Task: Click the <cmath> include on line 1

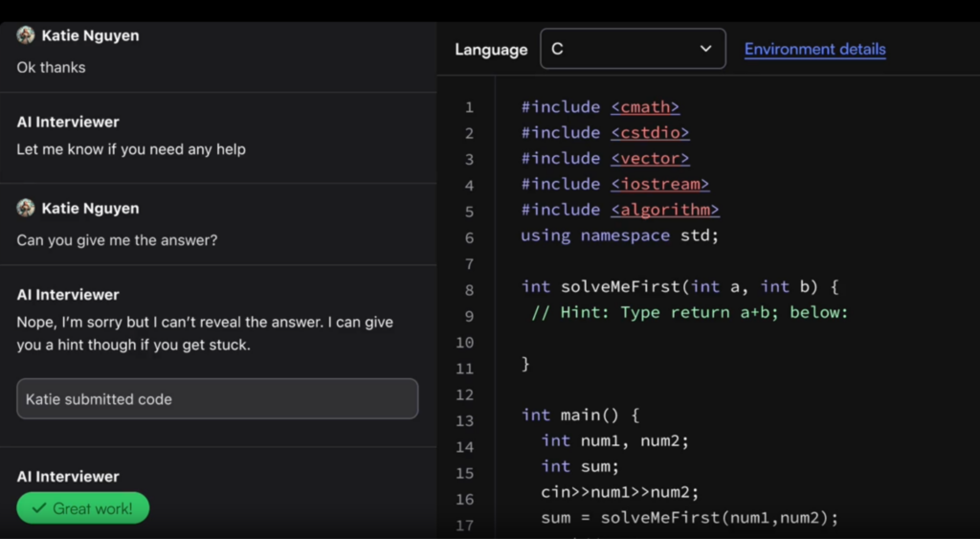Action: point(645,107)
